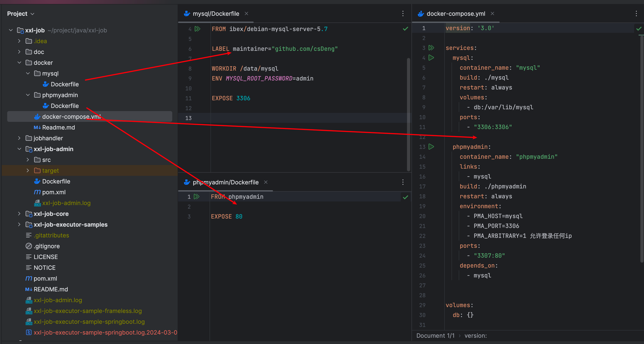Click the inspection checkmark in mysql/Dockerfile editor
The image size is (644, 344).
tap(405, 29)
